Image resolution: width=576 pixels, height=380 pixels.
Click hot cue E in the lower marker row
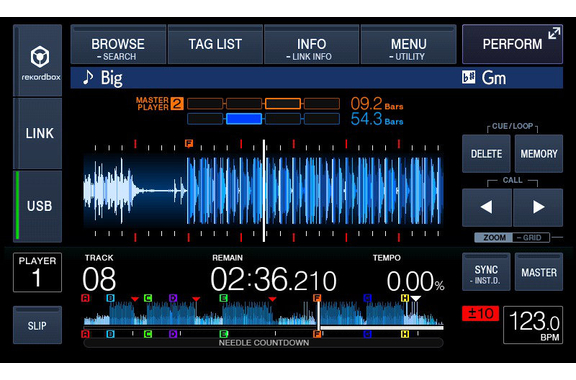coord(223,334)
